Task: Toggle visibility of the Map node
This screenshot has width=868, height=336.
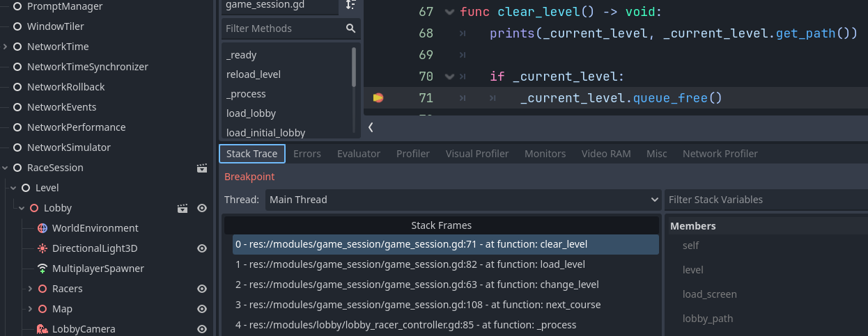Action: click(x=202, y=309)
